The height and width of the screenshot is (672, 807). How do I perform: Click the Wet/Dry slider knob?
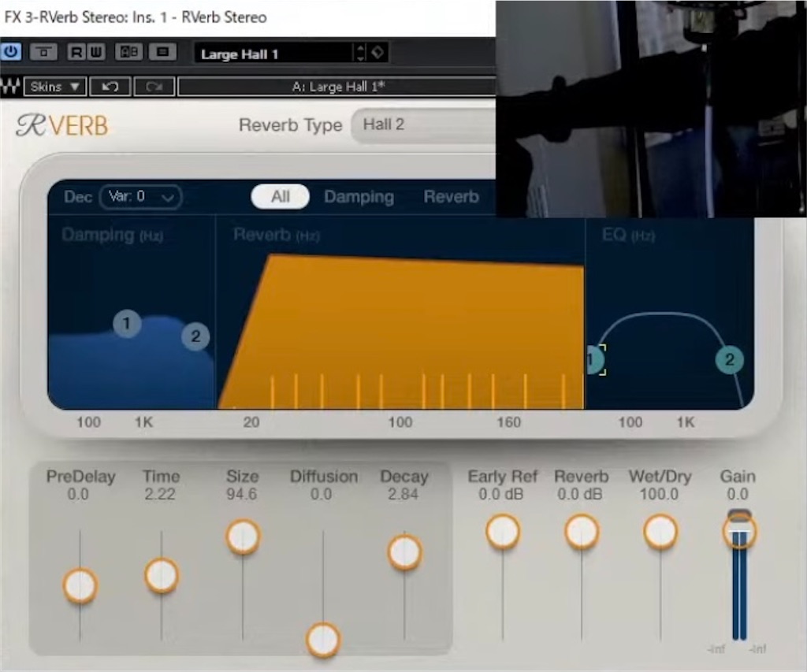click(660, 532)
